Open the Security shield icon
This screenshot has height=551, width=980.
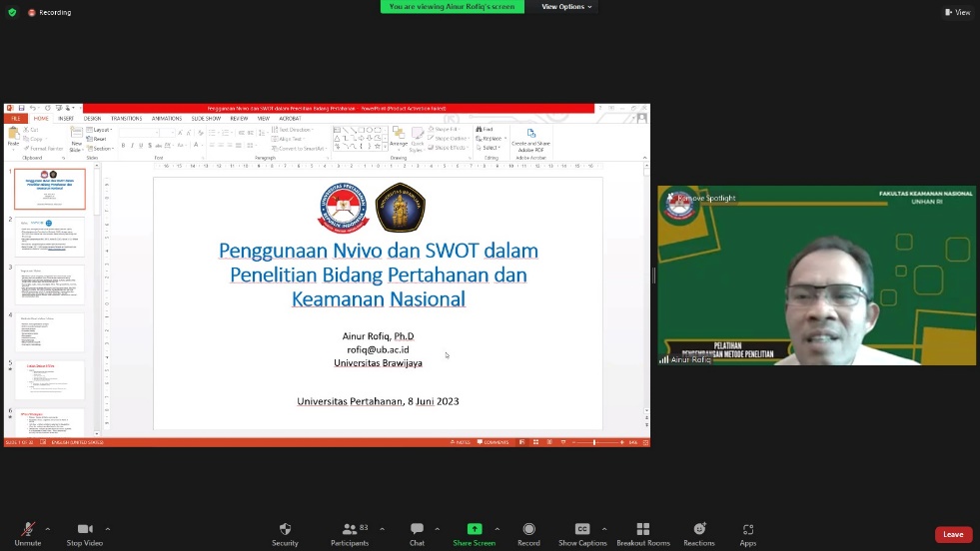click(x=285, y=529)
